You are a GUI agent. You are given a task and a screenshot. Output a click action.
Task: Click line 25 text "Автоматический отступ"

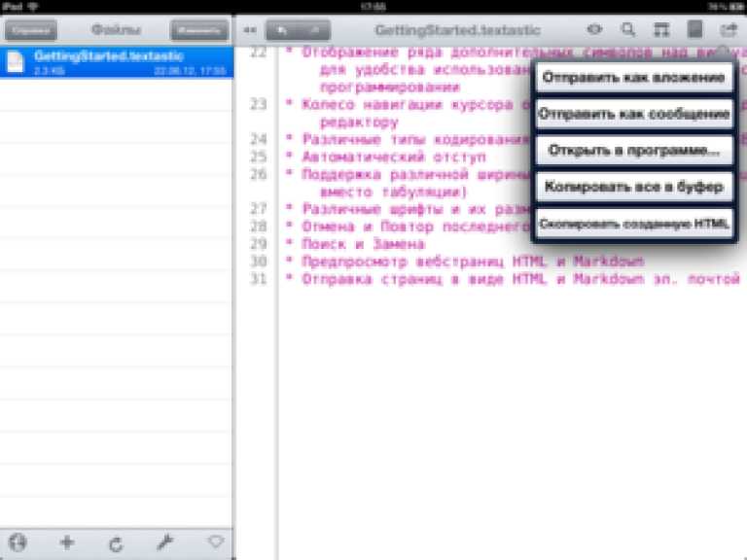(394, 157)
